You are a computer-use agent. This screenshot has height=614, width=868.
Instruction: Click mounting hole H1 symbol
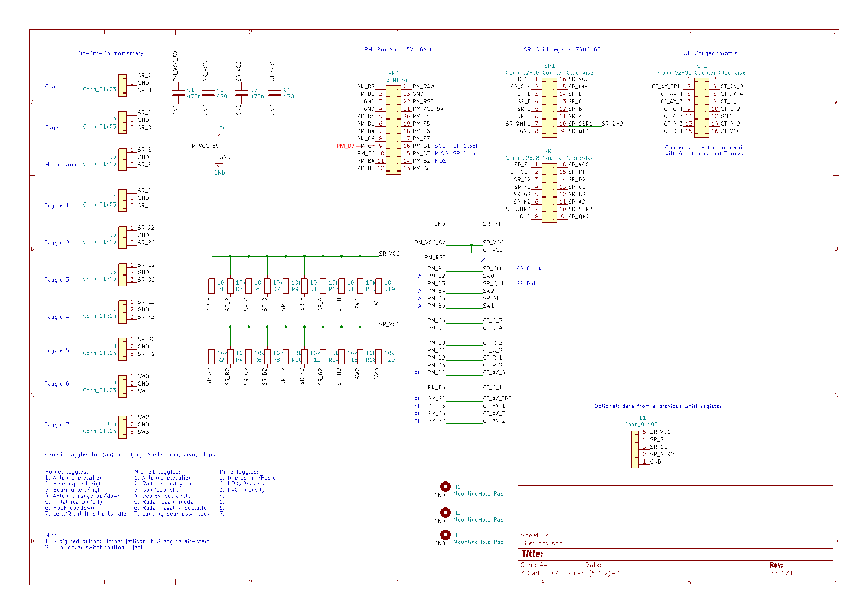click(x=446, y=487)
